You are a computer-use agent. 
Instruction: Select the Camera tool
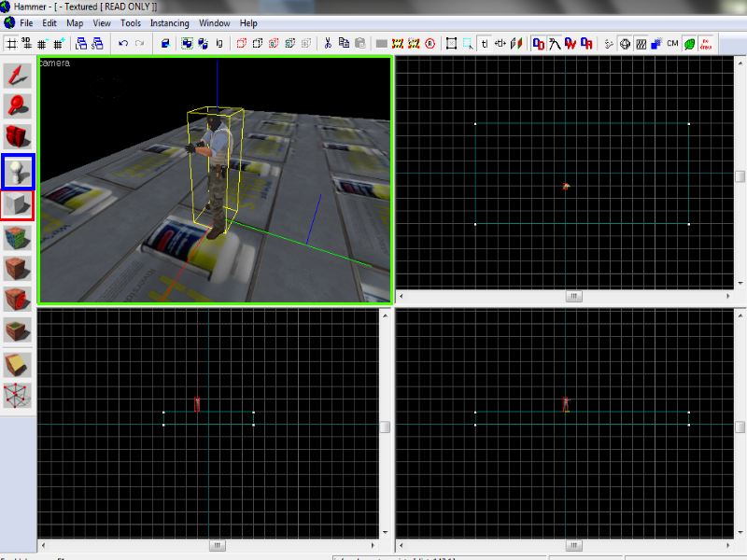pyautogui.click(x=18, y=138)
